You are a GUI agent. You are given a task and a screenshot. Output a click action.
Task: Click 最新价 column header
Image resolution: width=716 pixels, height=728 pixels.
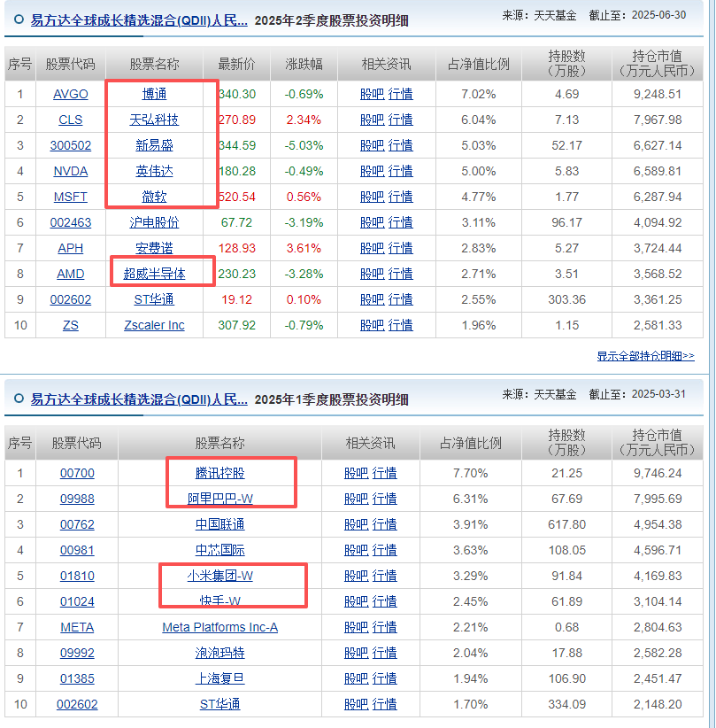point(236,64)
